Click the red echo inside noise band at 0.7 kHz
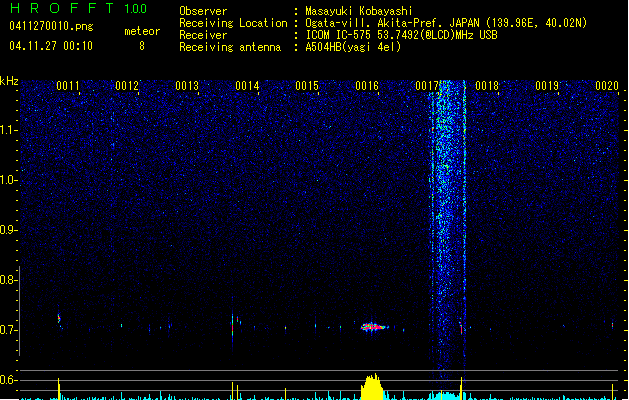The image size is (629, 400). click(461, 329)
